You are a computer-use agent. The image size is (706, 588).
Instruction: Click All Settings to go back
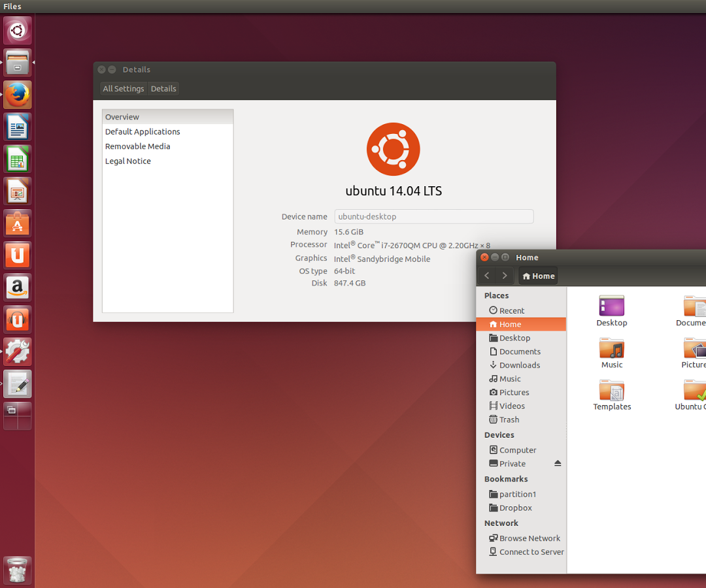click(123, 88)
